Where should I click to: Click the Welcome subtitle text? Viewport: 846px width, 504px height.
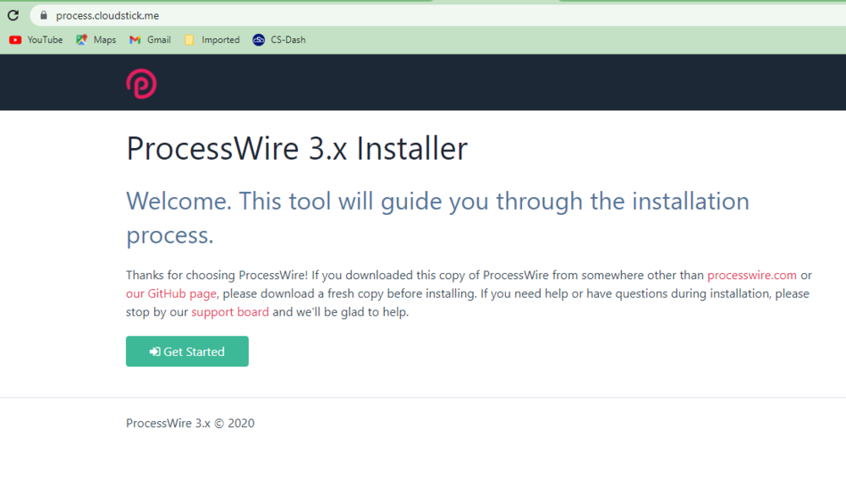(437, 201)
